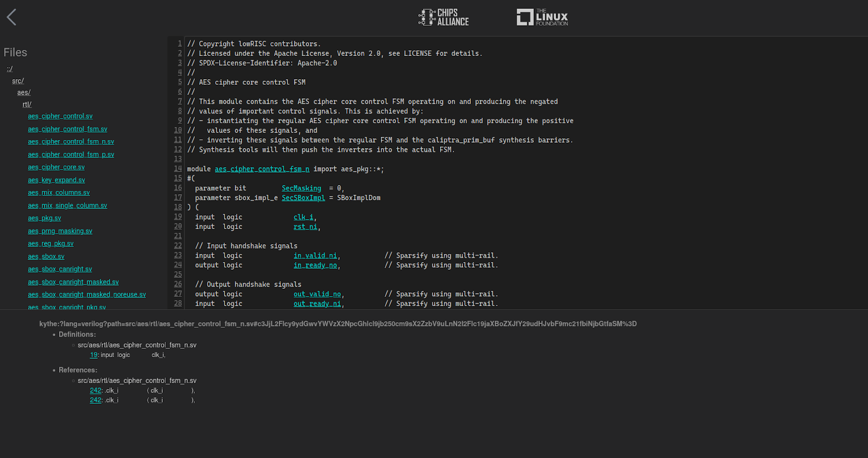Image resolution: width=868 pixels, height=458 pixels.
Task: Click the out_ready_ni signal link
Action: (317, 304)
